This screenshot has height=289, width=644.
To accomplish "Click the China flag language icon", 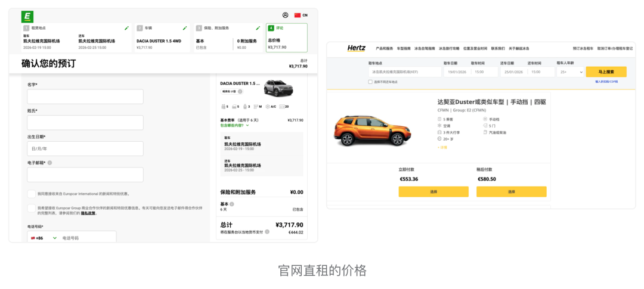I will click(298, 15).
